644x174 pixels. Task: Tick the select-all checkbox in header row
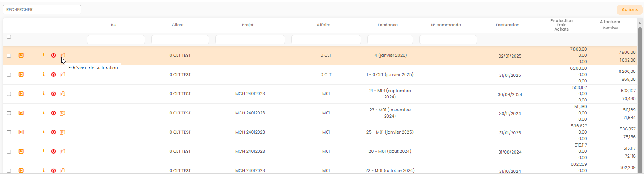point(9,37)
